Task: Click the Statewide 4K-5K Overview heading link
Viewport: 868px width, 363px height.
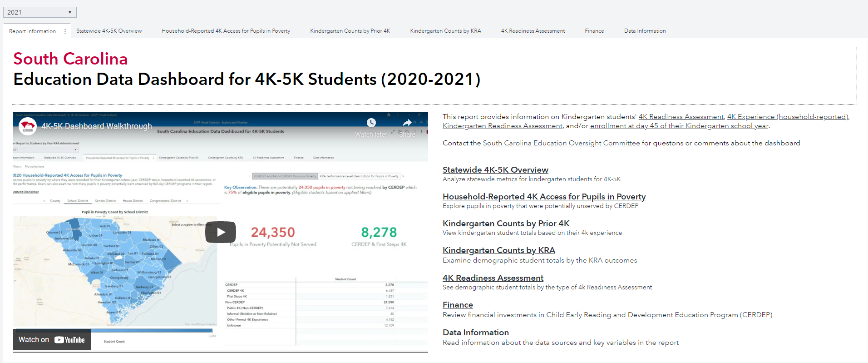Action: point(495,170)
